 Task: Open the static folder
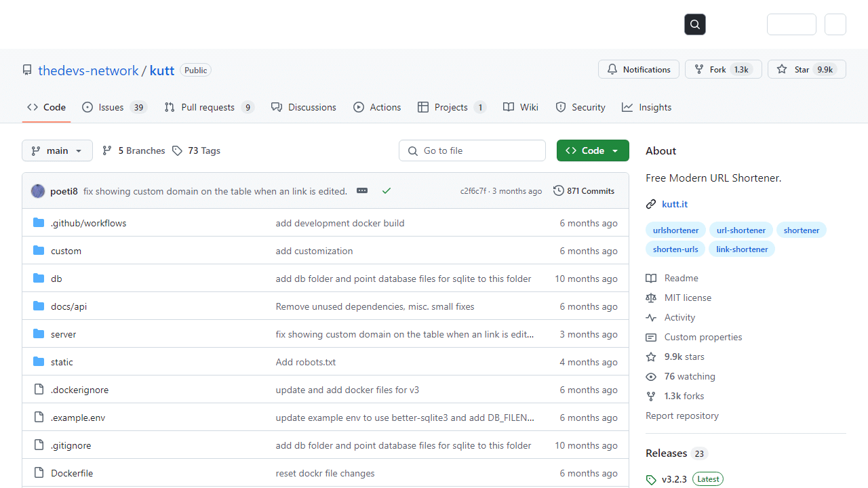62,362
